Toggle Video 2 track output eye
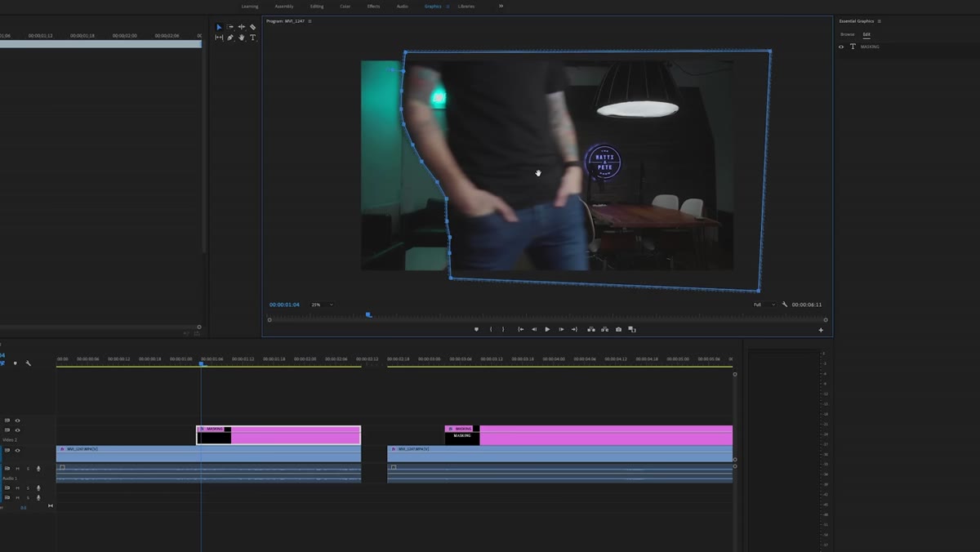Image resolution: width=980 pixels, height=552 pixels. click(x=17, y=430)
